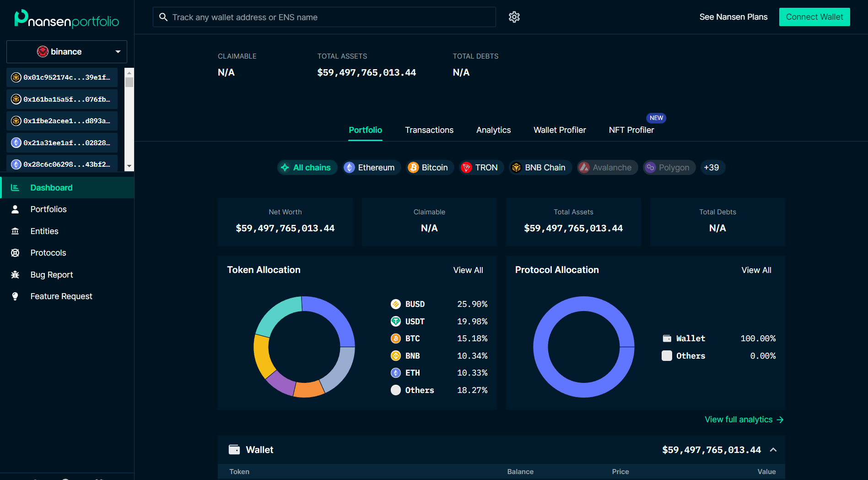Click the Others white swatch in token legend
Image resolution: width=868 pixels, height=480 pixels.
tap(396, 390)
